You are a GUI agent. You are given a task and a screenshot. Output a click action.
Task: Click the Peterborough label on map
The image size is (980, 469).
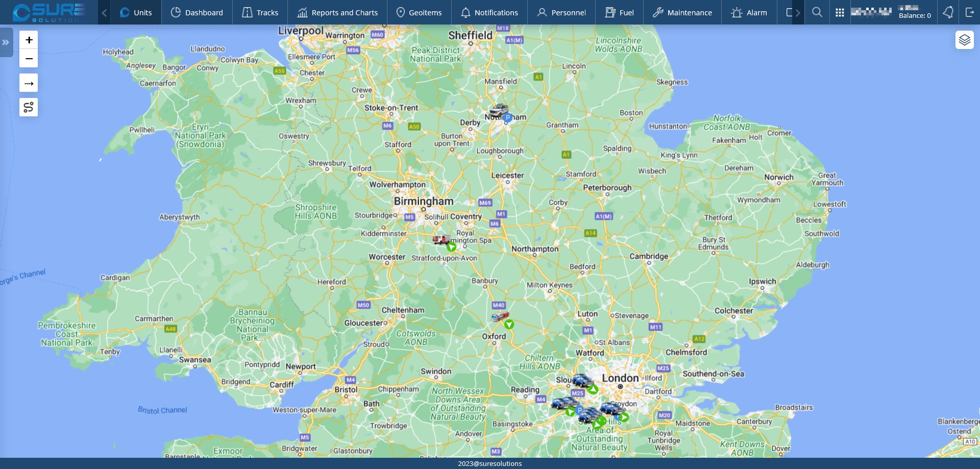607,187
